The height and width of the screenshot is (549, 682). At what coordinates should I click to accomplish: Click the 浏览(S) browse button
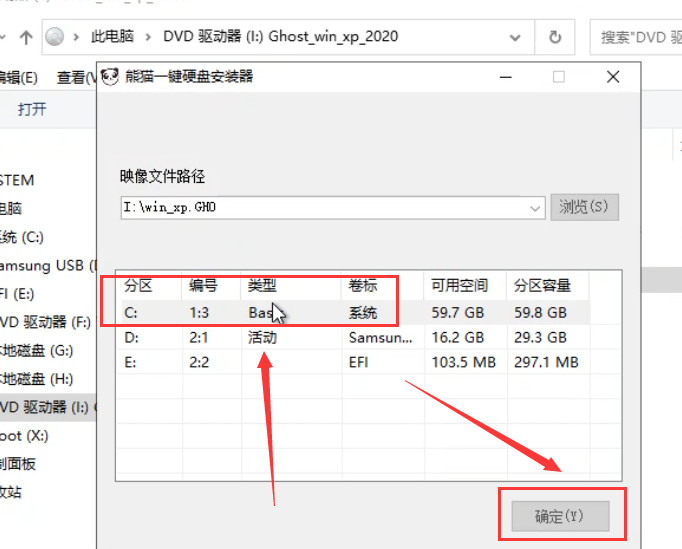[x=584, y=207]
